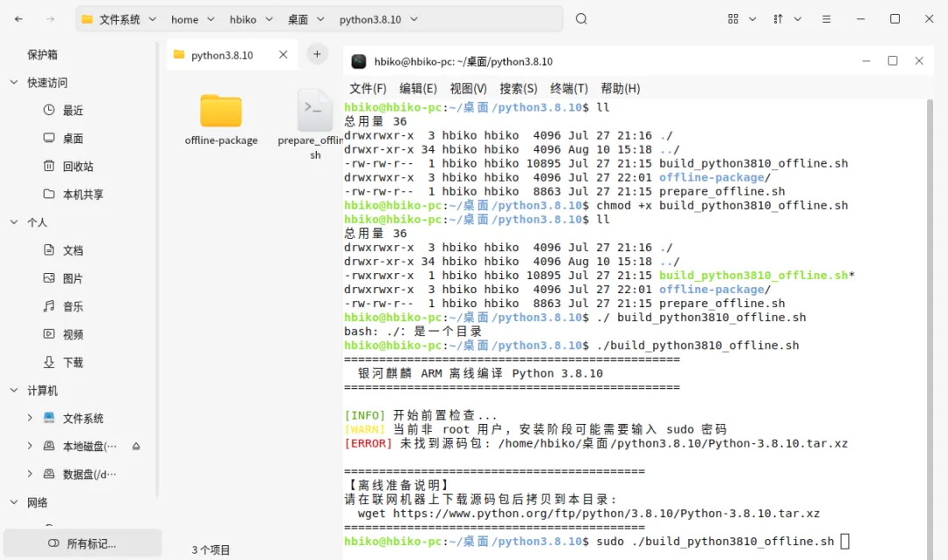The width and height of the screenshot is (948, 560).
Task: Open dropdown after home in path bar
Action: pyautogui.click(x=211, y=19)
